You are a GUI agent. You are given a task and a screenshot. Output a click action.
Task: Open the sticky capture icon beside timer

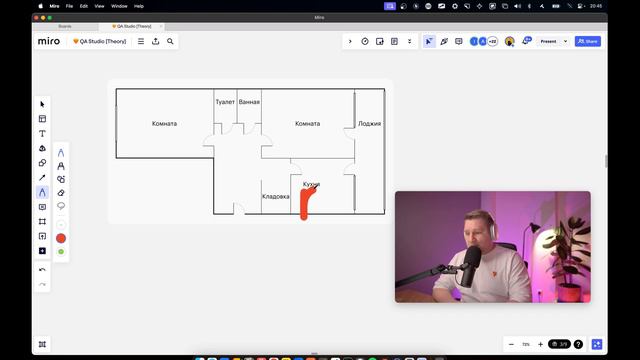click(380, 41)
